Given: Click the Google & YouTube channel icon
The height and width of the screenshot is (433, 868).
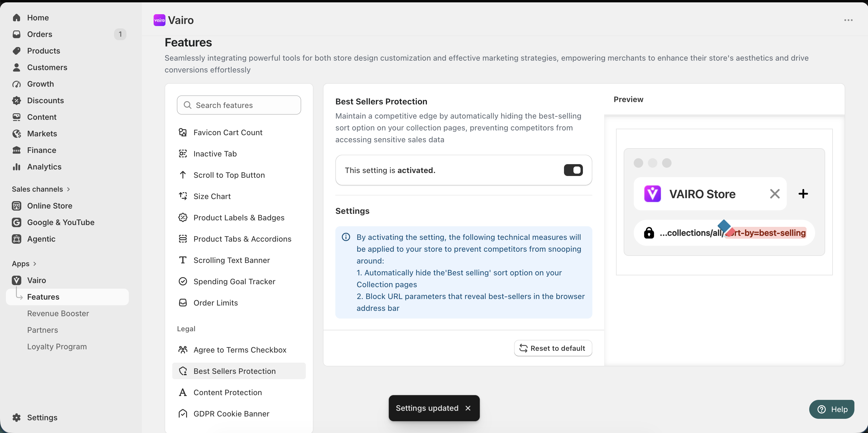Looking at the screenshot, I should click(17, 222).
